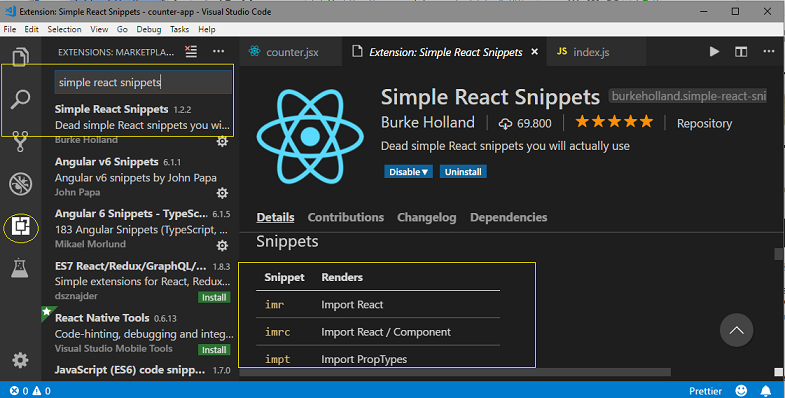Select the Details tab
The height and width of the screenshot is (398, 785).
click(x=275, y=217)
